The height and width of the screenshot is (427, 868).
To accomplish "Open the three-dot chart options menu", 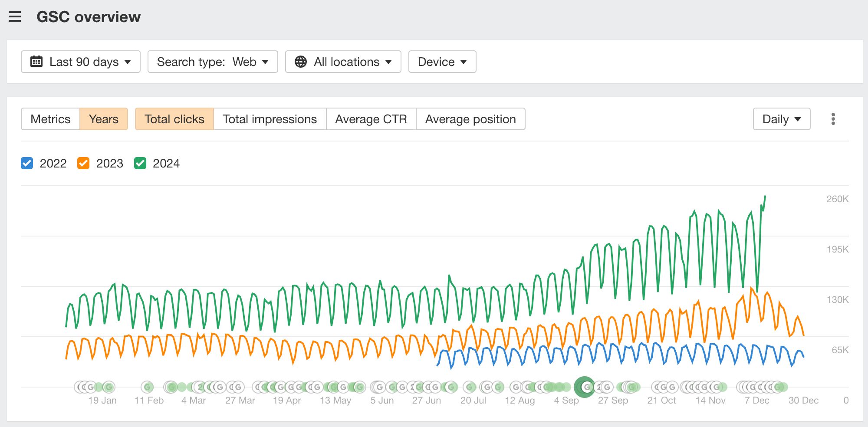I will click(x=833, y=119).
